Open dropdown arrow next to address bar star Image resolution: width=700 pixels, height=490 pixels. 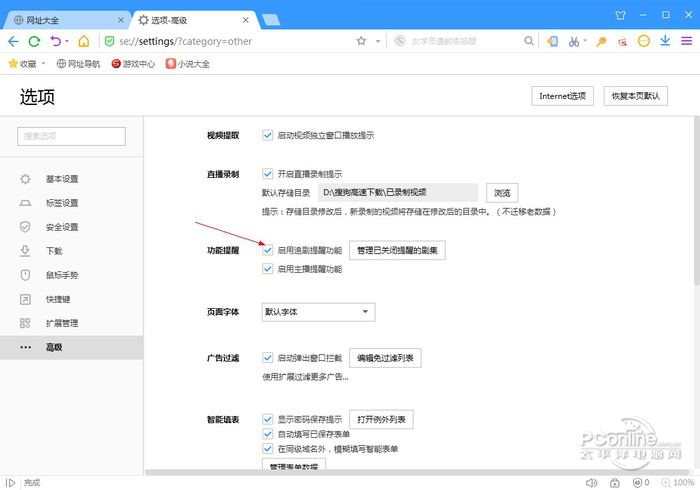[x=378, y=41]
